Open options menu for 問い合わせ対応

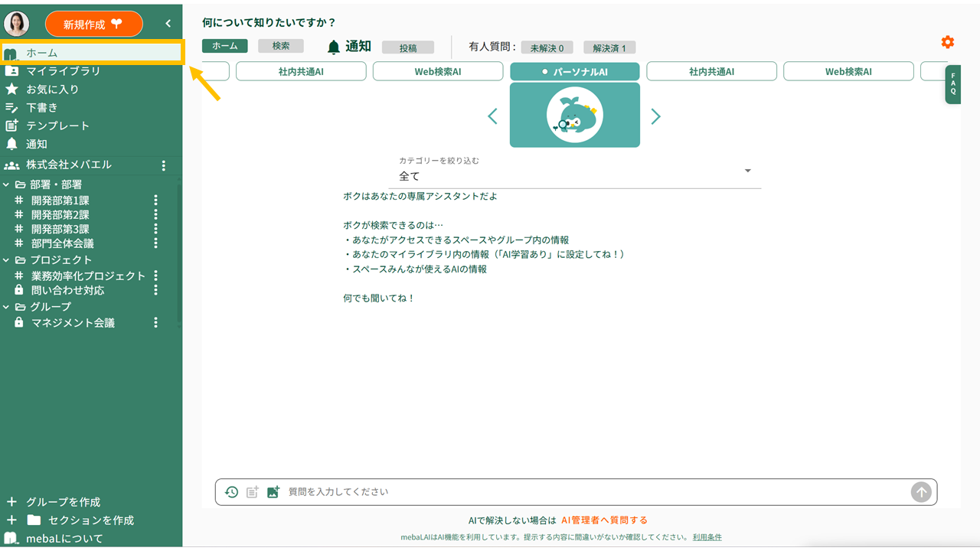pyautogui.click(x=155, y=290)
